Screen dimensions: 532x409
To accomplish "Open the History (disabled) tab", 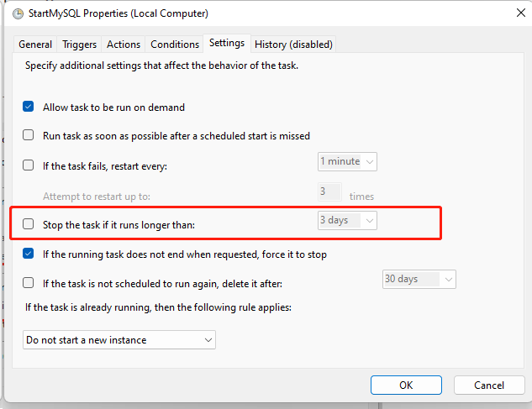I will 293,45.
